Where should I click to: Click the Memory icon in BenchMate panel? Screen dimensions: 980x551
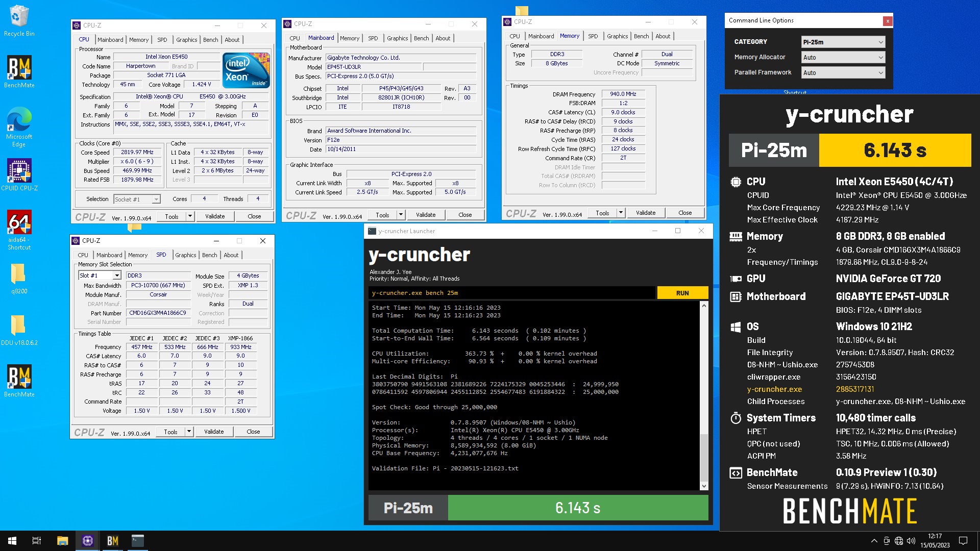click(x=736, y=236)
